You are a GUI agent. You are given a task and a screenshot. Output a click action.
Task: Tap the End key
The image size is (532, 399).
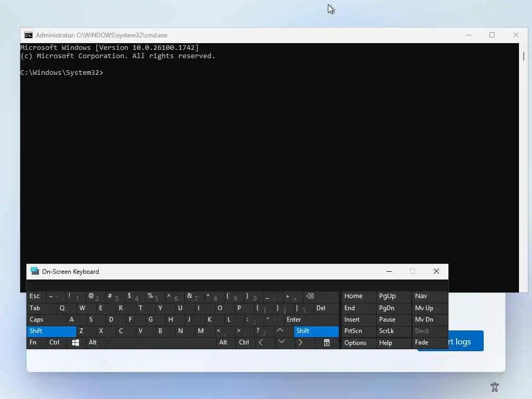[358, 308]
